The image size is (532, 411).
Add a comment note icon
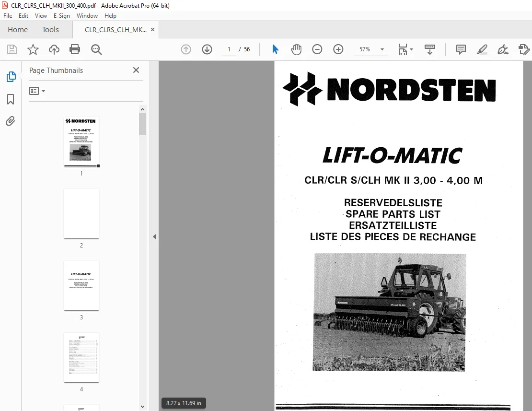461,49
